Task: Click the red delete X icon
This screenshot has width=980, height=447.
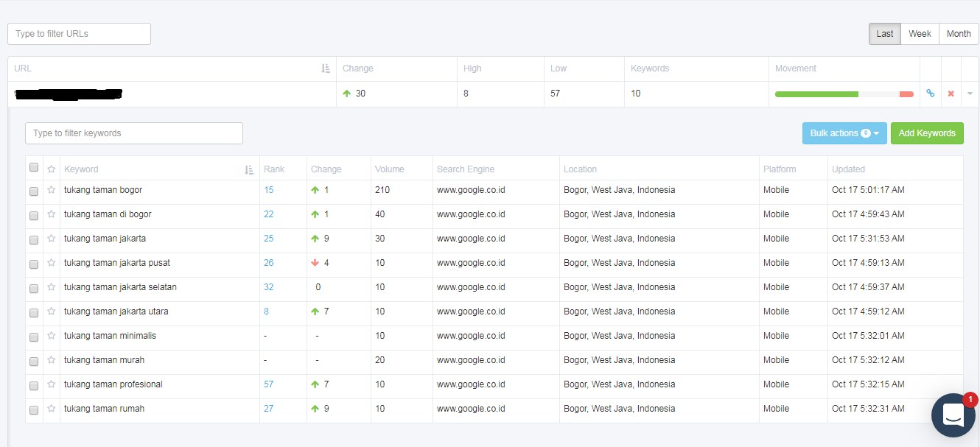Action: [951, 94]
